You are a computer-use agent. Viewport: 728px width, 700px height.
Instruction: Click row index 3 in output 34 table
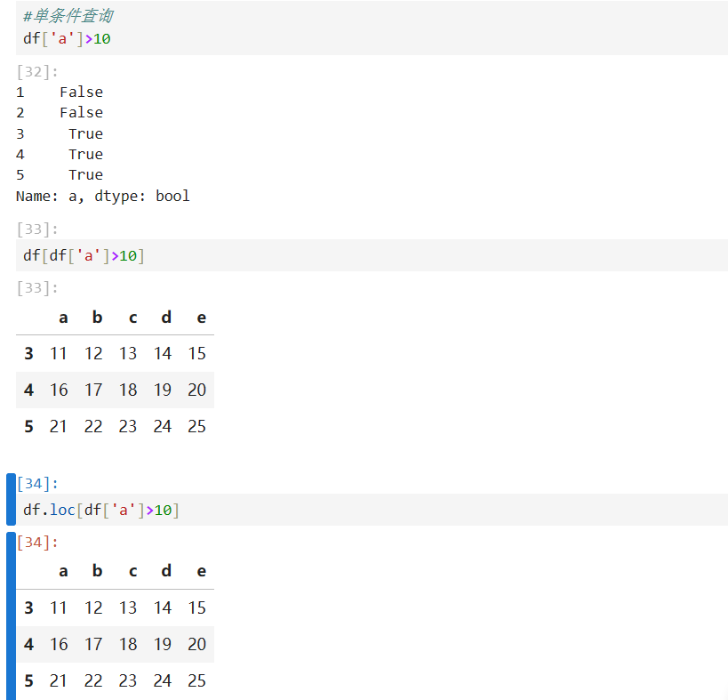coord(28,607)
